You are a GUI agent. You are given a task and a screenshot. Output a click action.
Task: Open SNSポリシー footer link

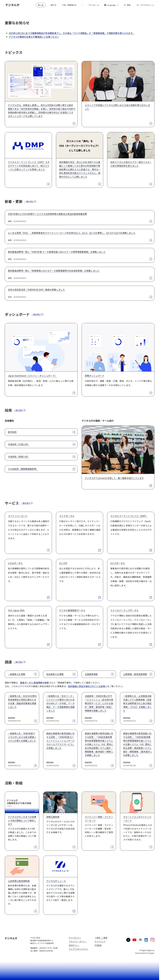(x=74, y=945)
